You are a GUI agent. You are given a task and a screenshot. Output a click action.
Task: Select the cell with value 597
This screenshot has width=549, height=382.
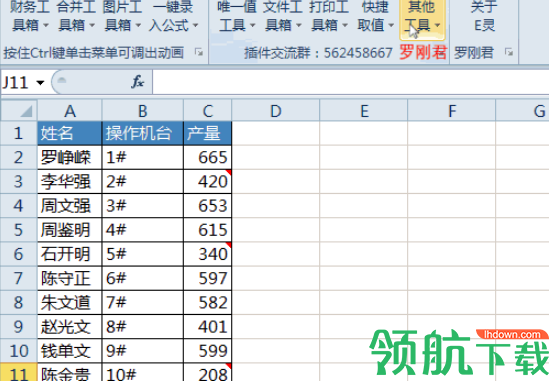208,278
